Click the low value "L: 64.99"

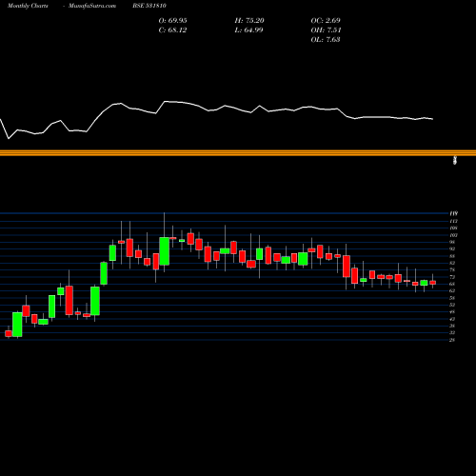[248, 30]
